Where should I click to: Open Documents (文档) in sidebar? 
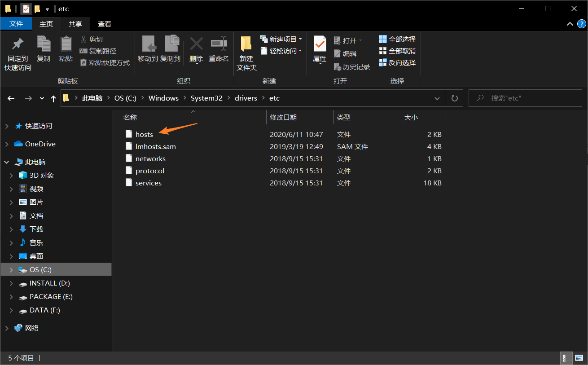[x=36, y=216]
